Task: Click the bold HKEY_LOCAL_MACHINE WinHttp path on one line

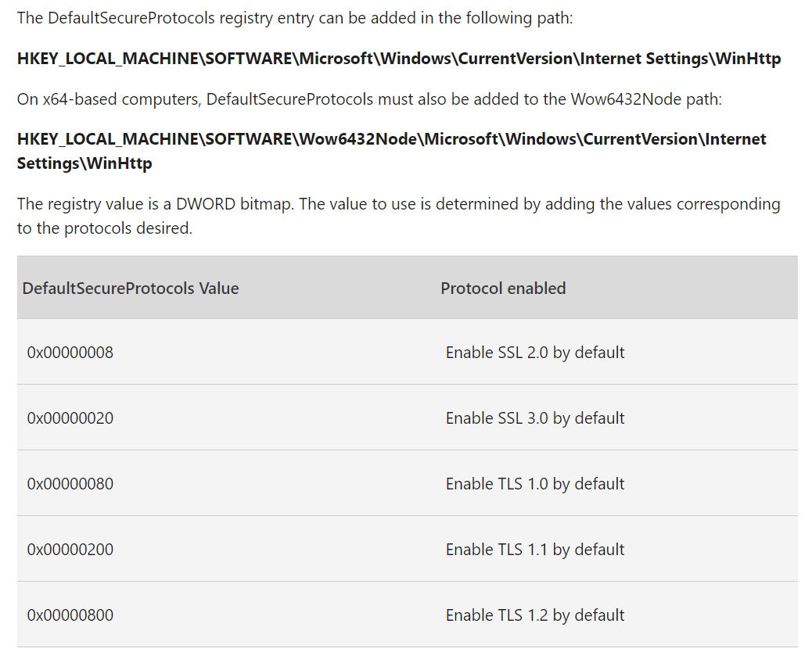Action: (399, 59)
